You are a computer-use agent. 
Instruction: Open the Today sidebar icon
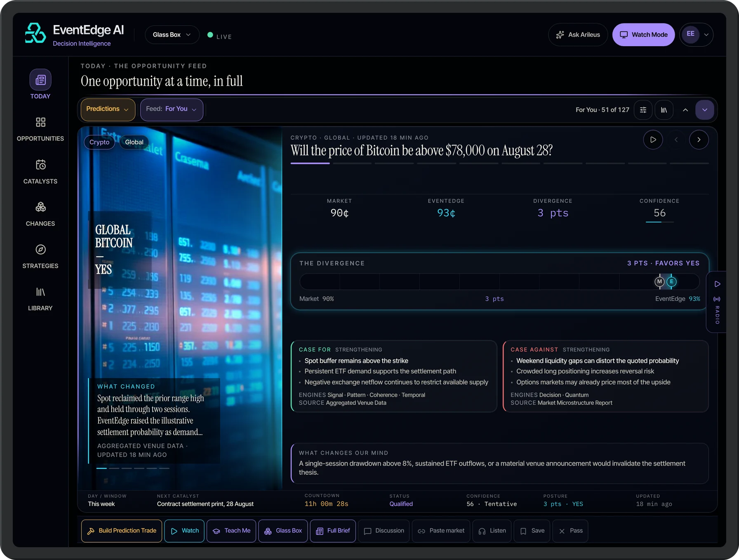pos(40,80)
